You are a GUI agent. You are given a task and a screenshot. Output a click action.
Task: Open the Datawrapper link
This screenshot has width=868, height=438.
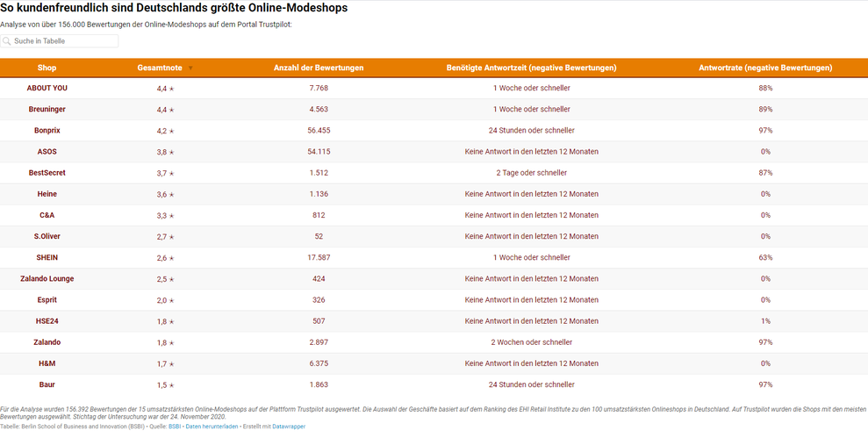(x=289, y=427)
